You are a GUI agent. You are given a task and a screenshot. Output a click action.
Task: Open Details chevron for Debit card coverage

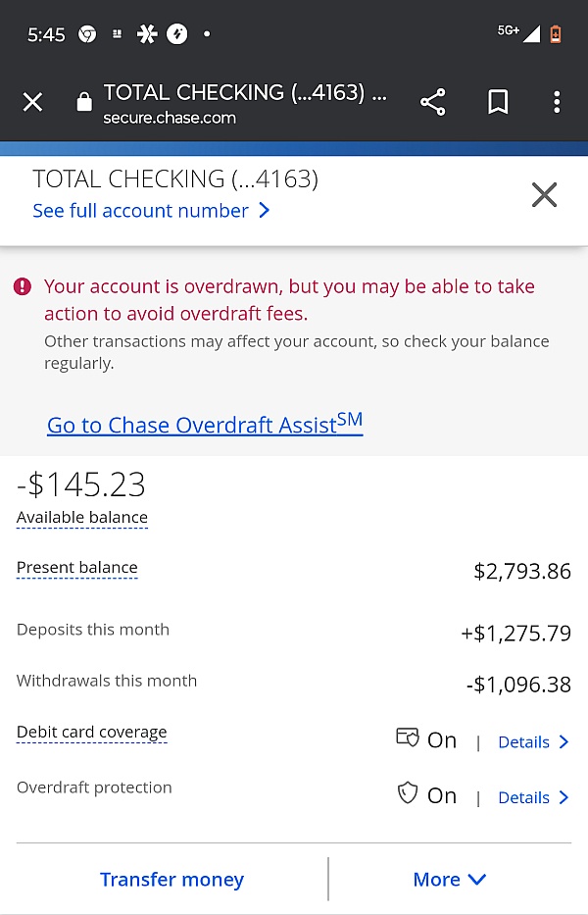click(533, 741)
